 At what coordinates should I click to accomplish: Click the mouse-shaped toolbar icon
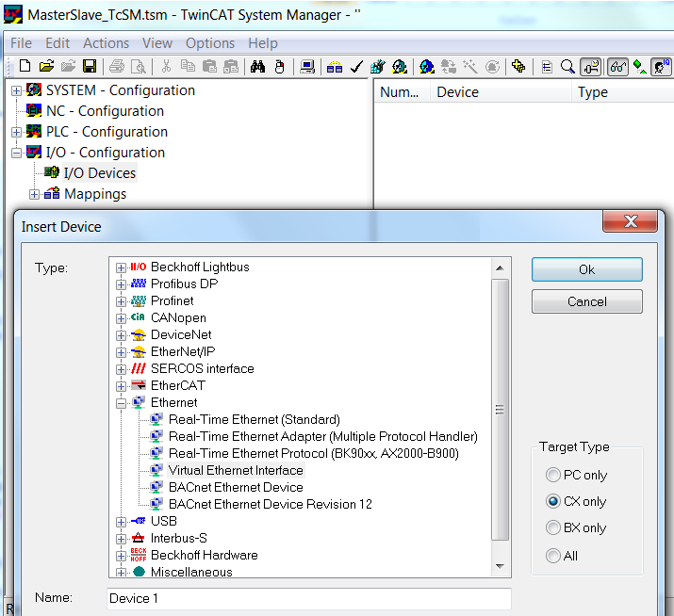(x=279, y=67)
